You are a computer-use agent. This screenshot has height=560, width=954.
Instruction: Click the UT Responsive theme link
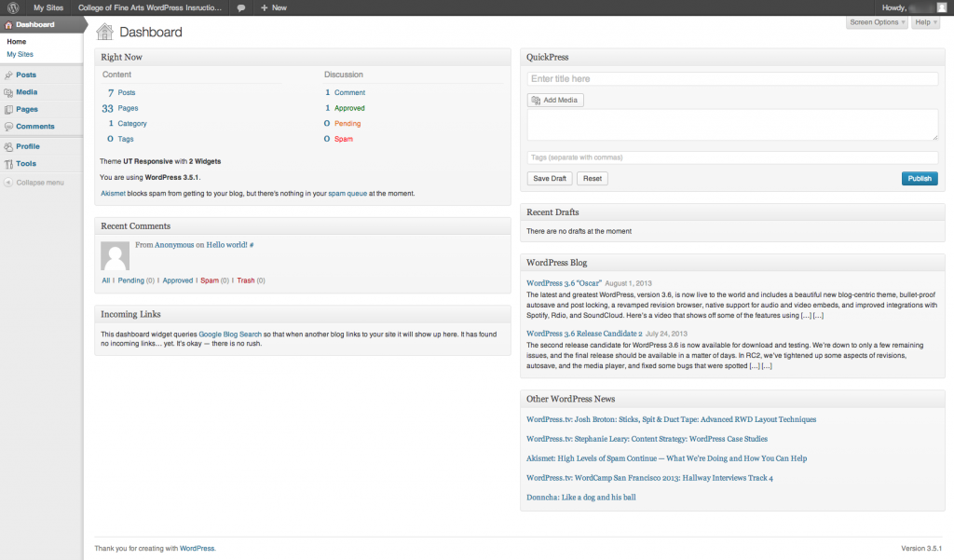click(148, 162)
